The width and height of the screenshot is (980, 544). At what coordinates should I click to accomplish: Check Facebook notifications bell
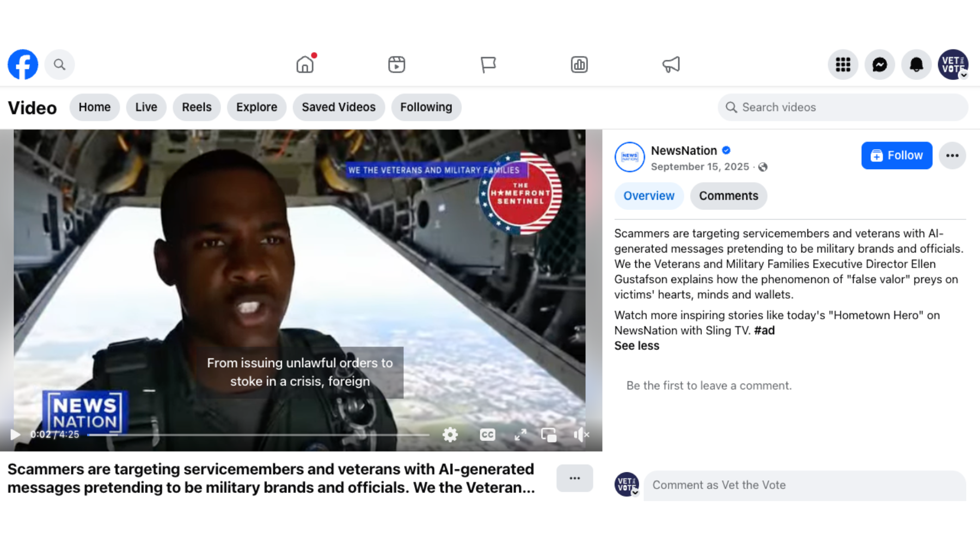point(916,64)
